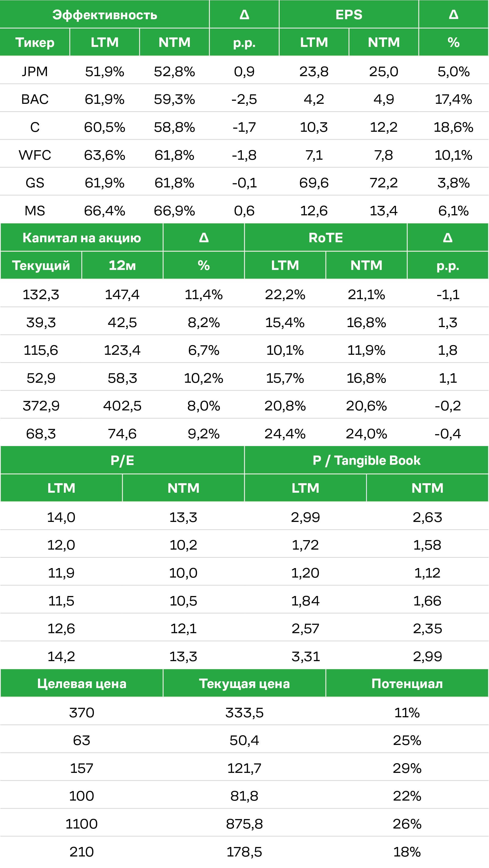Select the P / Tangible Book header

pyautogui.click(x=367, y=460)
